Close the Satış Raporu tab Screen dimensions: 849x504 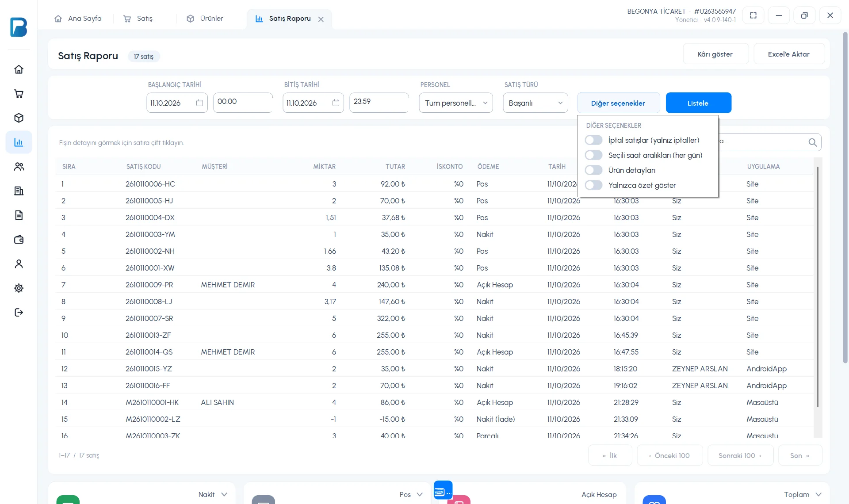tap(321, 19)
